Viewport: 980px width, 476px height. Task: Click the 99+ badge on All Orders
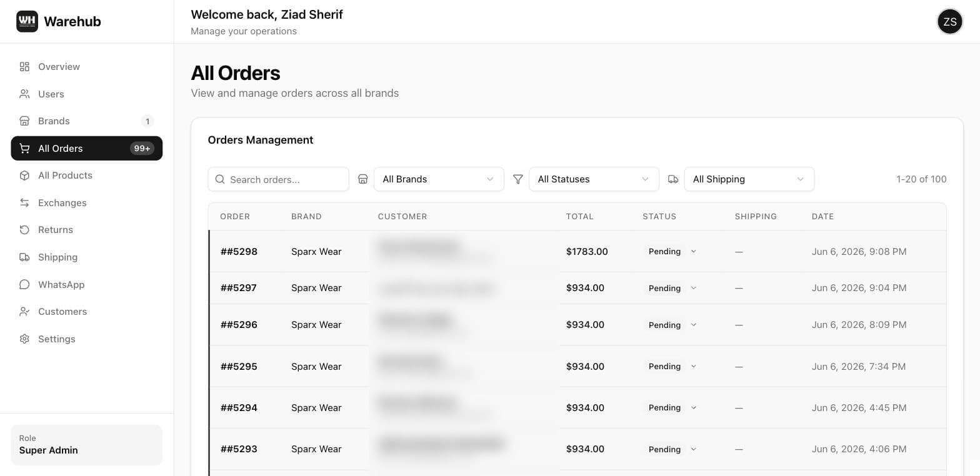click(142, 148)
